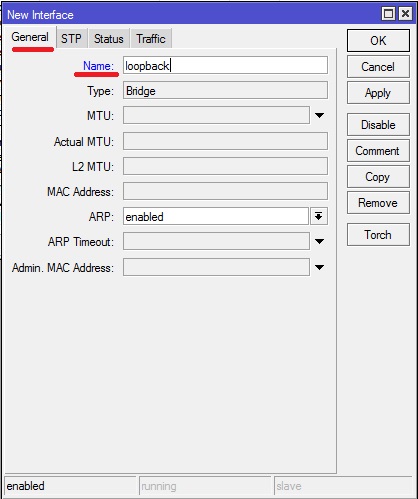Viewport: 418px width, 499px height.
Task: Launch the Torch tool
Action: tap(378, 235)
